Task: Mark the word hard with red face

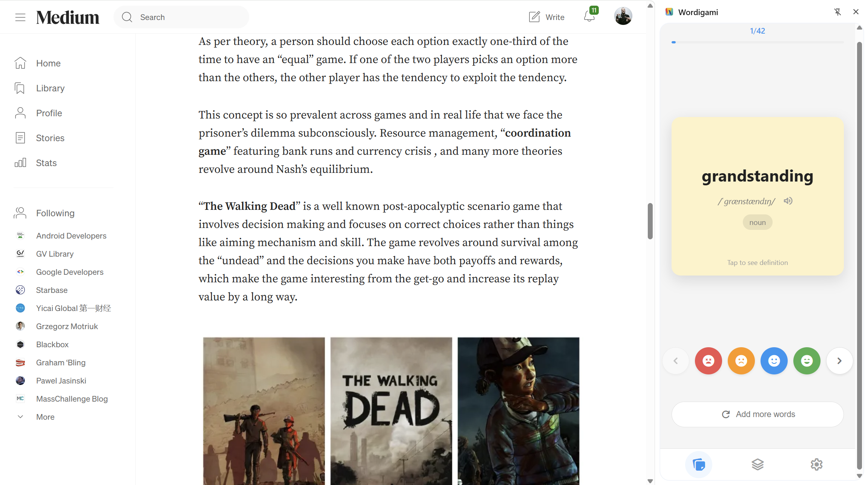Action: coord(708,360)
